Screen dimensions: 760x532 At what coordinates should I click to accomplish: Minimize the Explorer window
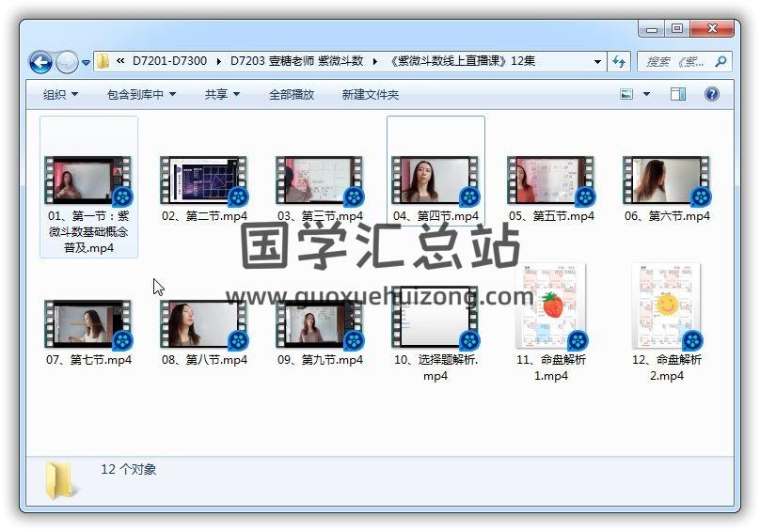tap(652, 29)
